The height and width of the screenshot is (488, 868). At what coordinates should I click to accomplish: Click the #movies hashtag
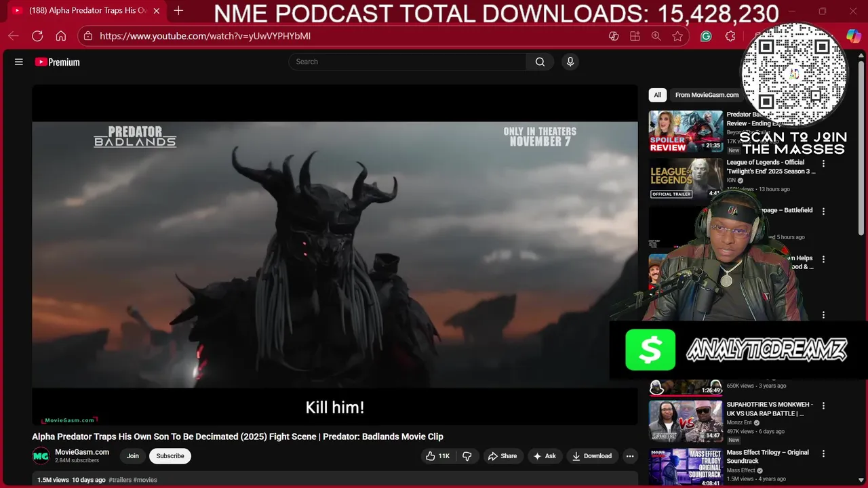point(145,480)
